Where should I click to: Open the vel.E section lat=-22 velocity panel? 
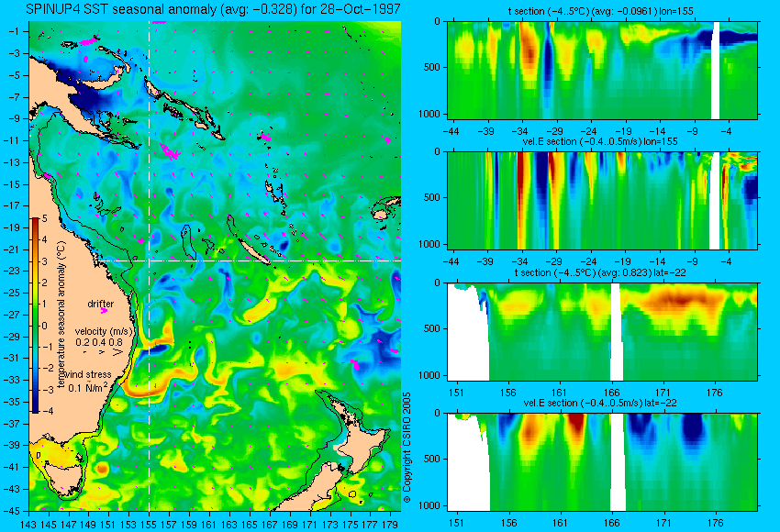pyautogui.click(x=602, y=462)
